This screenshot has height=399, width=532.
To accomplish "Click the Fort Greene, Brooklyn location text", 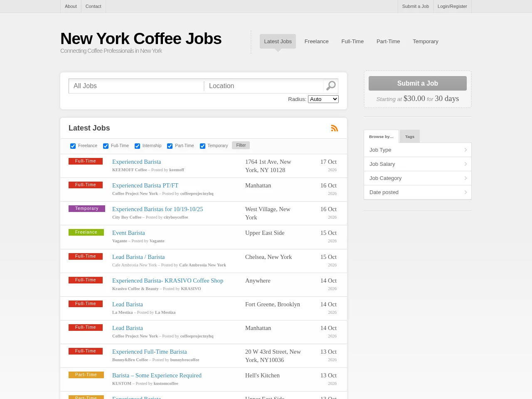I will click(x=273, y=304).
